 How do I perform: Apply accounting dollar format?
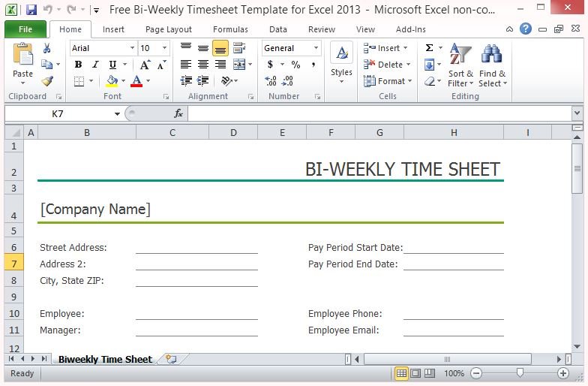coord(270,65)
